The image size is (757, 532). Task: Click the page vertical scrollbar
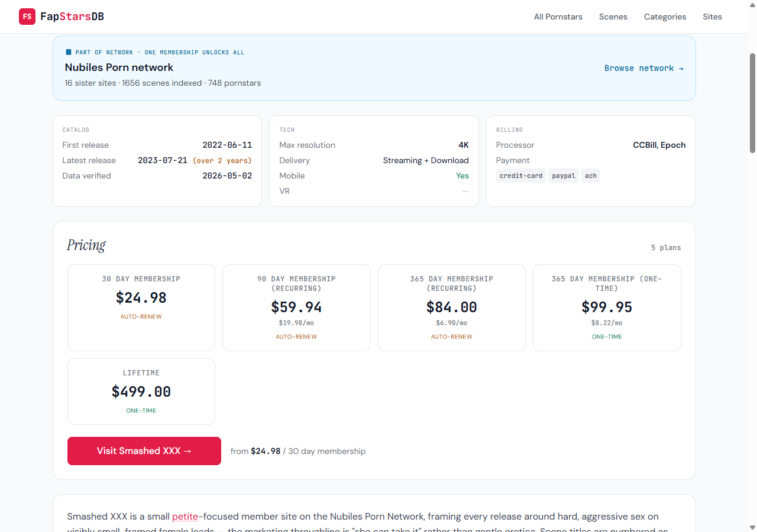coord(753,103)
